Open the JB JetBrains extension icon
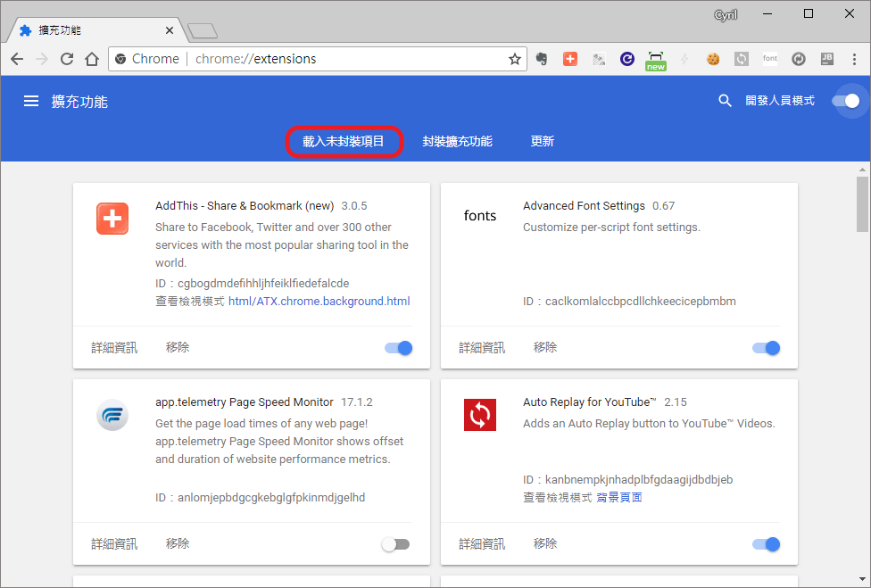 coord(826,59)
